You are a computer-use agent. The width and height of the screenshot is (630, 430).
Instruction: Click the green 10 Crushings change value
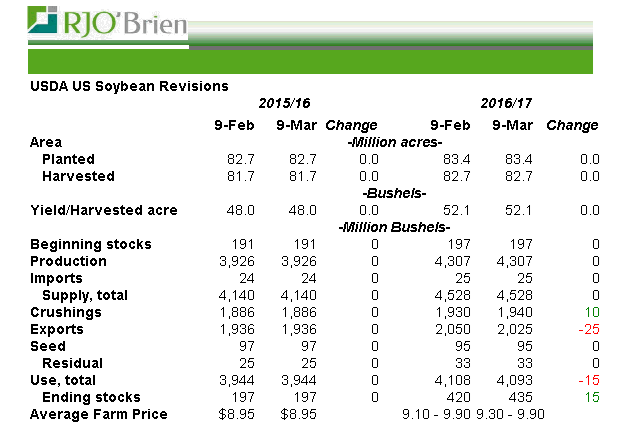(590, 312)
